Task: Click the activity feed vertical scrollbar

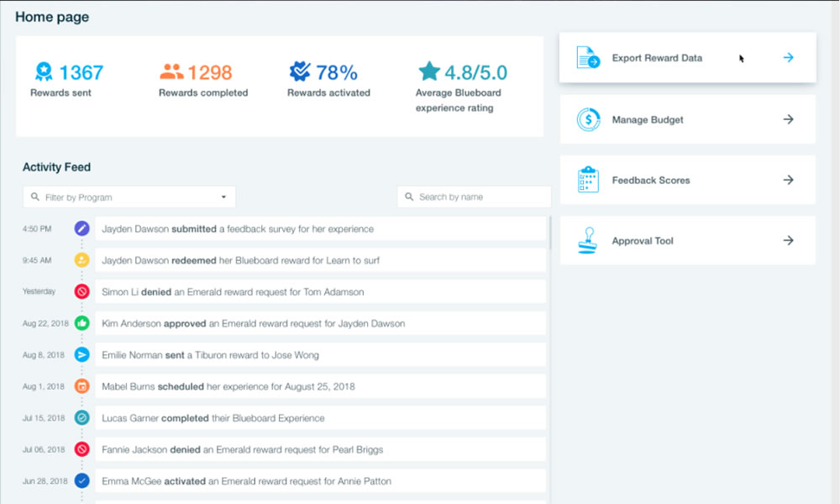Action: click(x=550, y=234)
